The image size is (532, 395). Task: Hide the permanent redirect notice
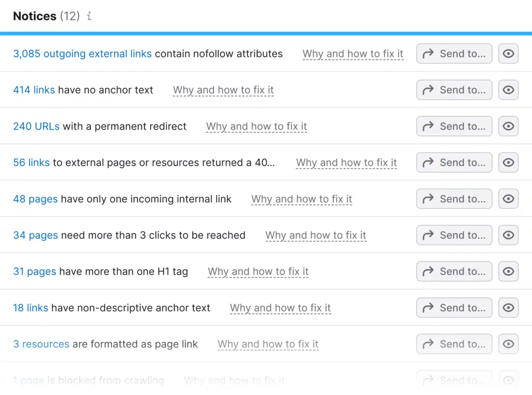click(508, 126)
